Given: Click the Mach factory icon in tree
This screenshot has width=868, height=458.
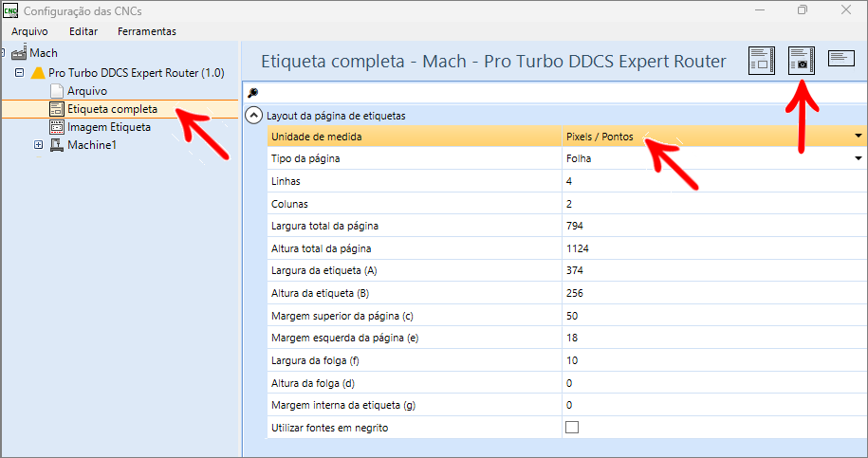Looking at the screenshot, I should point(19,53).
